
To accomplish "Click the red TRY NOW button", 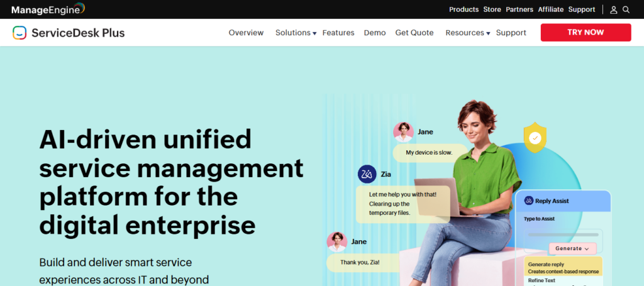I will point(586,33).
